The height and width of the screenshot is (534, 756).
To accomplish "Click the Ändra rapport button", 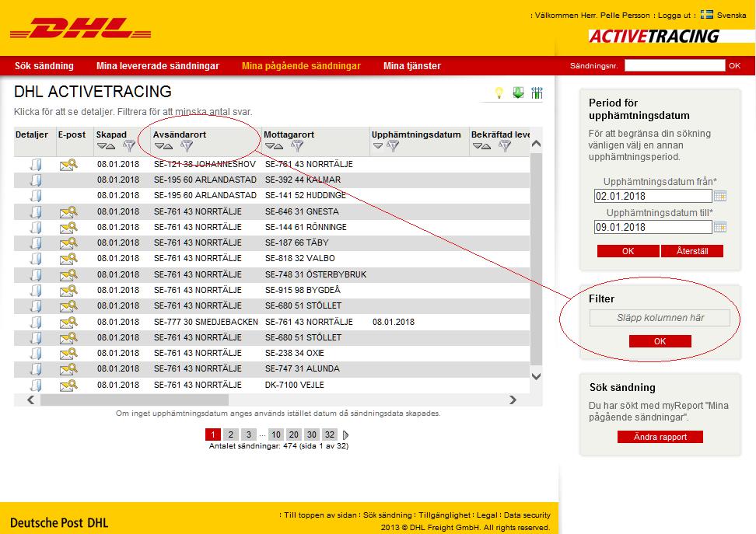I will click(660, 437).
